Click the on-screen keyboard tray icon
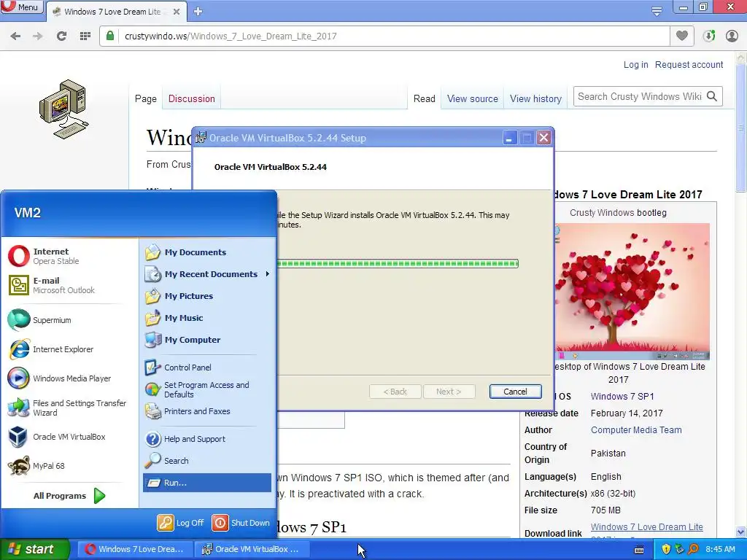 pyautogui.click(x=639, y=550)
